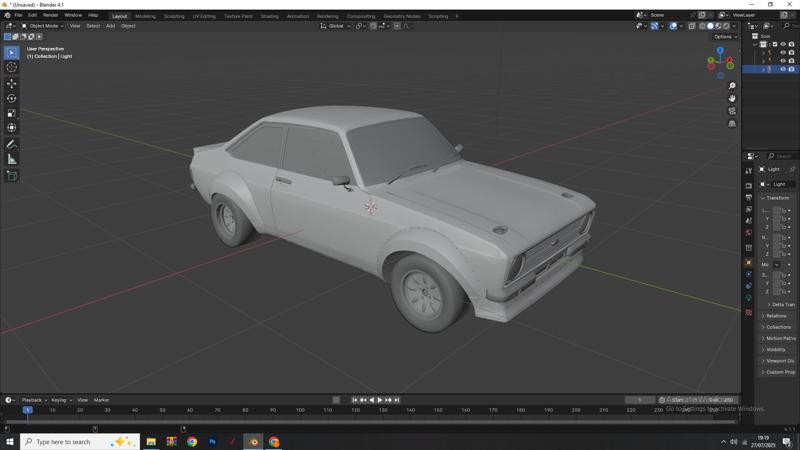800x450 pixels.
Task: Click the Windows Start button
Action: click(10, 442)
